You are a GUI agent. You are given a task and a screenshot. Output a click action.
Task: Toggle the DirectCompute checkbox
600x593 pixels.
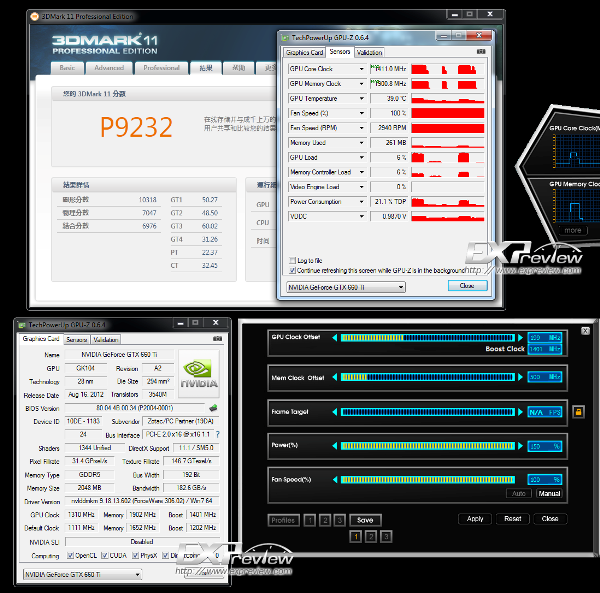pyautogui.click(x=166, y=556)
